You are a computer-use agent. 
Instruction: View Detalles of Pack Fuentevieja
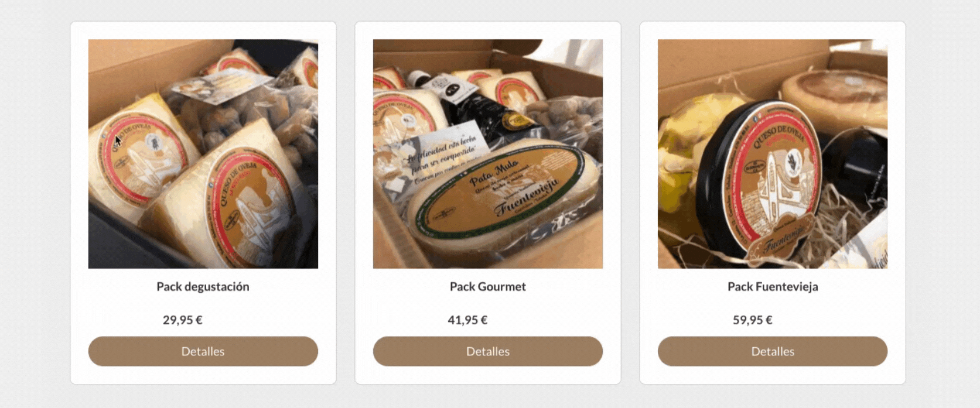[773, 351]
